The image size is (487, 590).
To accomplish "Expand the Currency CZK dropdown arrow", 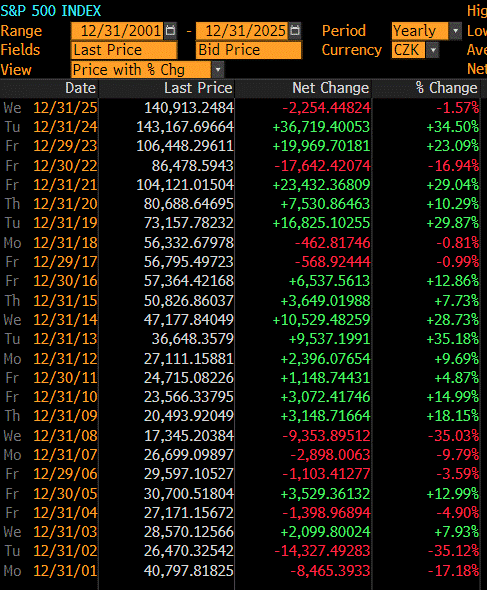I will pyautogui.click(x=433, y=50).
